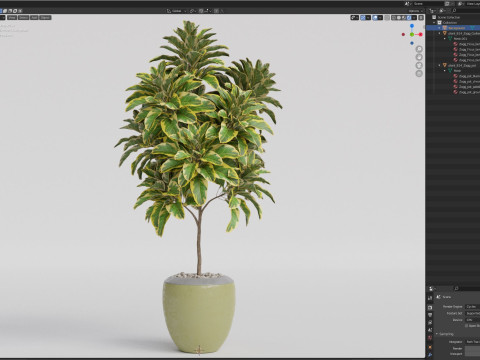Viewport: 480px width, 360px height.
Task: Open the viewport shading options dropdown
Action: coord(414,17)
